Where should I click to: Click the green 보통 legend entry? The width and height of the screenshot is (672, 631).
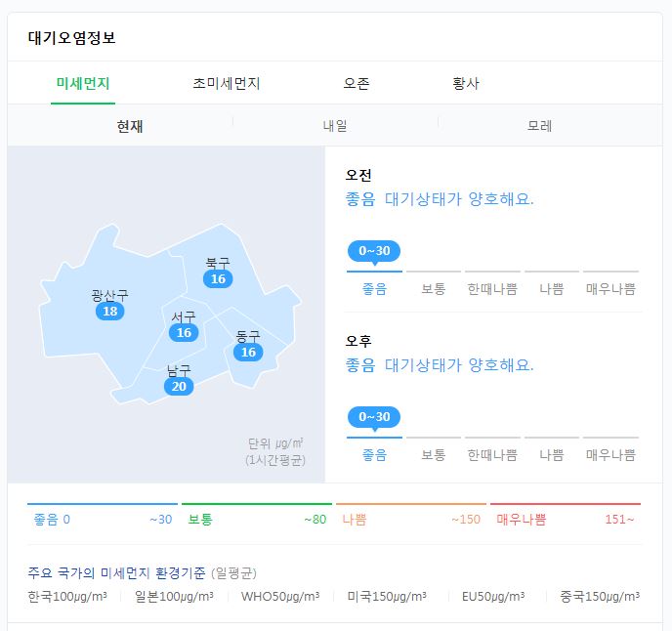[x=200, y=520]
